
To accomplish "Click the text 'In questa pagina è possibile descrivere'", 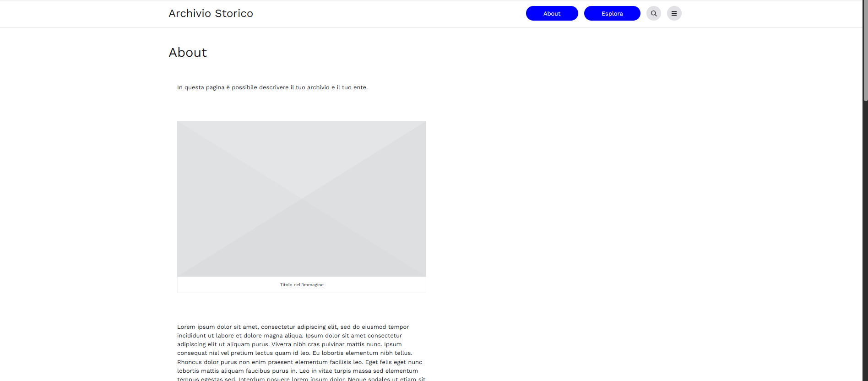I will [x=233, y=87].
